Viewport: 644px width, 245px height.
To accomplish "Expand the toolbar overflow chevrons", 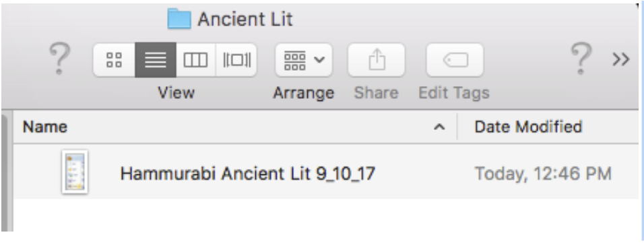I will (x=620, y=59).
